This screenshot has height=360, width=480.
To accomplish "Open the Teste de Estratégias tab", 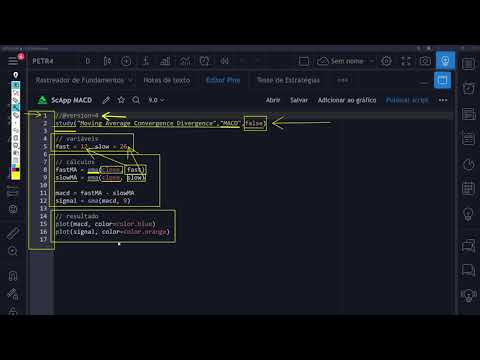I will pyautogui.click(x=288, y=80).
